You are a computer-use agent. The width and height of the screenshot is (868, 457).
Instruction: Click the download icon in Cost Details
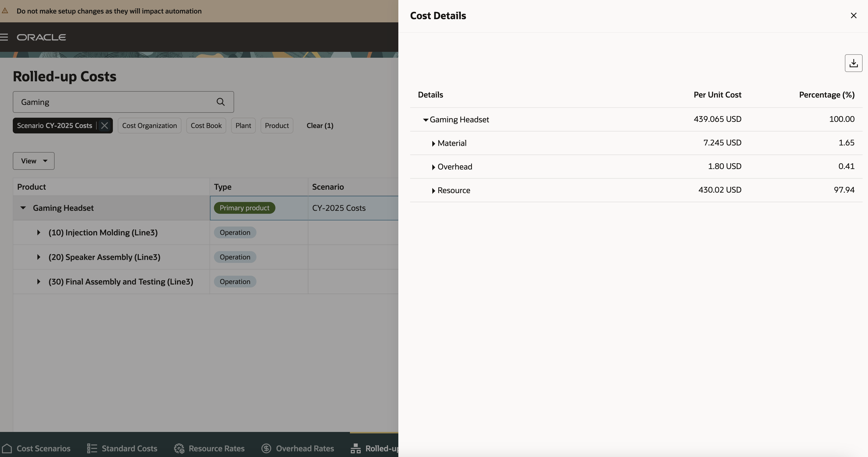pyautogui.click(x=853, y=63)
